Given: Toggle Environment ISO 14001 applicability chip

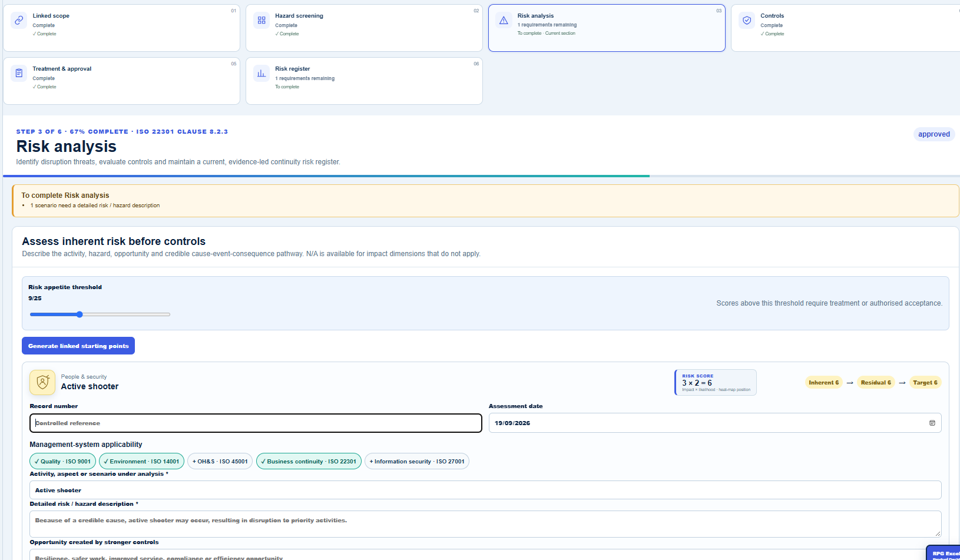Looking at the screenshot, I should coord(141,461).
